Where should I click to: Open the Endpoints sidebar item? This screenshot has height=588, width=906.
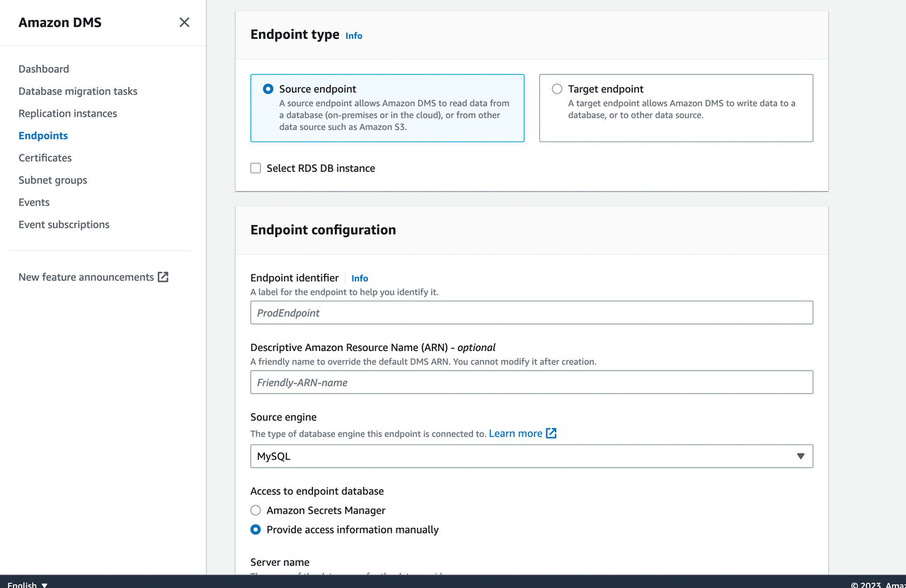click(x=43, y=136)
